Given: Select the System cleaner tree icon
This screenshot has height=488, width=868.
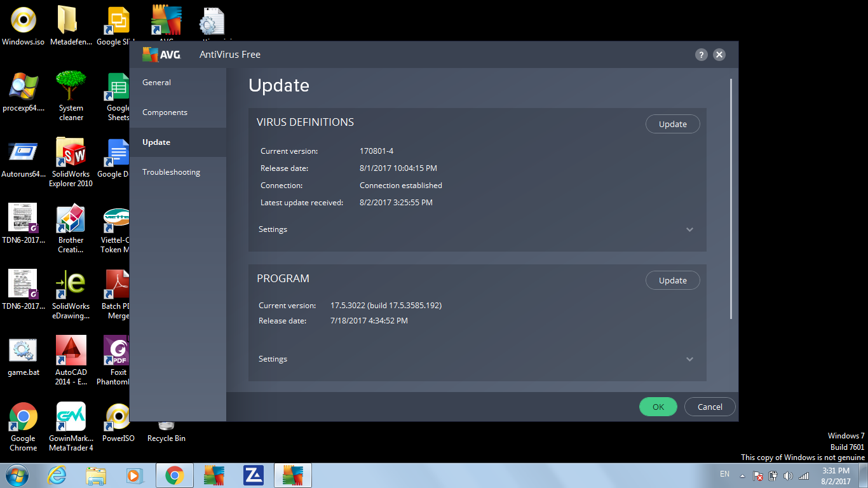Looking at the screenshot, I should [71, 97].
